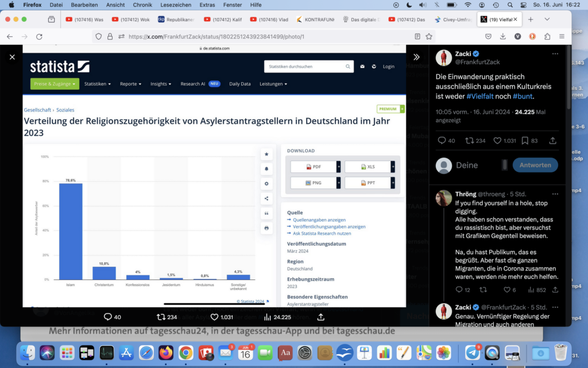This screenshot has width=588, height=368.
Task: Type in the reply input field
Action: 477,165
